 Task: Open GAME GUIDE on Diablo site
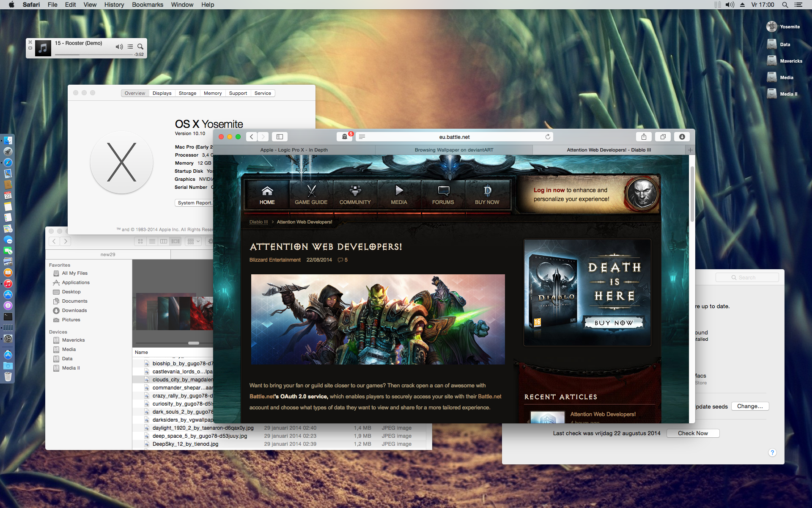pos(311,195)
